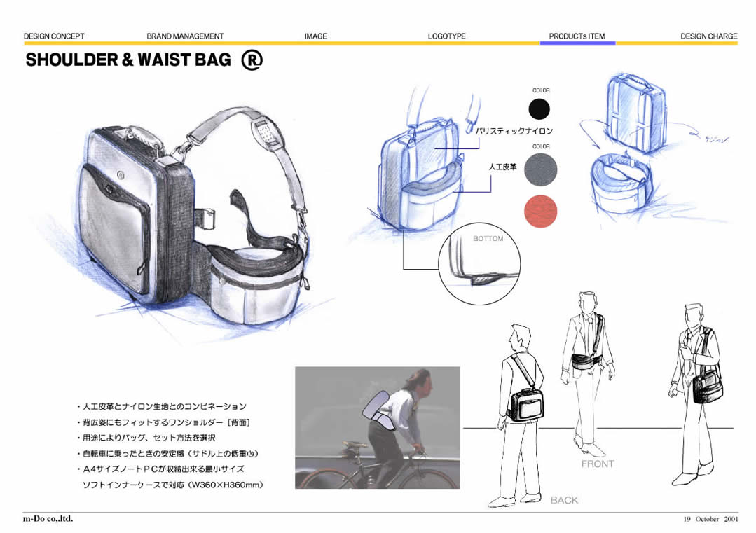Viewport: 756px width, 533px height.
Task: Click the large shoulder and waist bag illustration
Action: (196, 217)
